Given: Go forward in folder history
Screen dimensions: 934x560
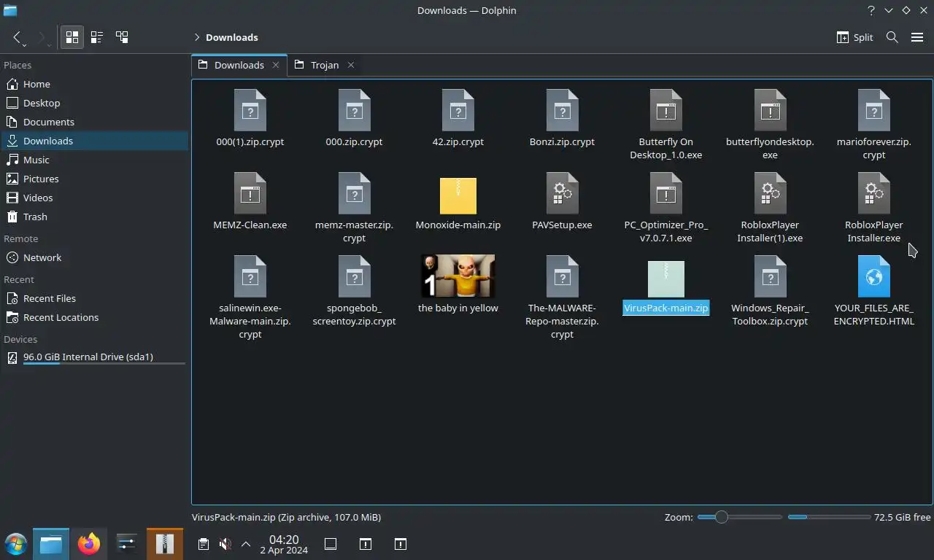Looking at the screenshot, I should [42, 37].
